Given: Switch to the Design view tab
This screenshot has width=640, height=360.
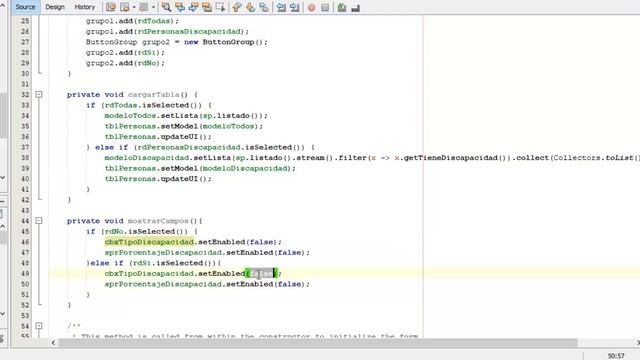Looking at the screenshot, I should 55,7.
